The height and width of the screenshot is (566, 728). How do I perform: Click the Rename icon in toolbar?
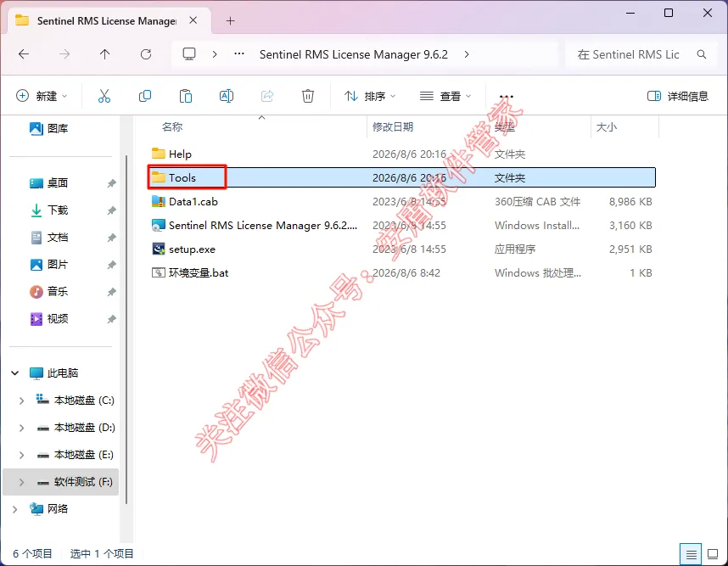(226, 96)
